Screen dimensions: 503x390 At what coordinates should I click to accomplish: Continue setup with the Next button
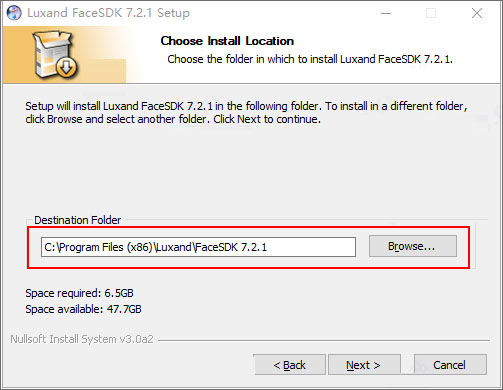(x=364, y=365)
